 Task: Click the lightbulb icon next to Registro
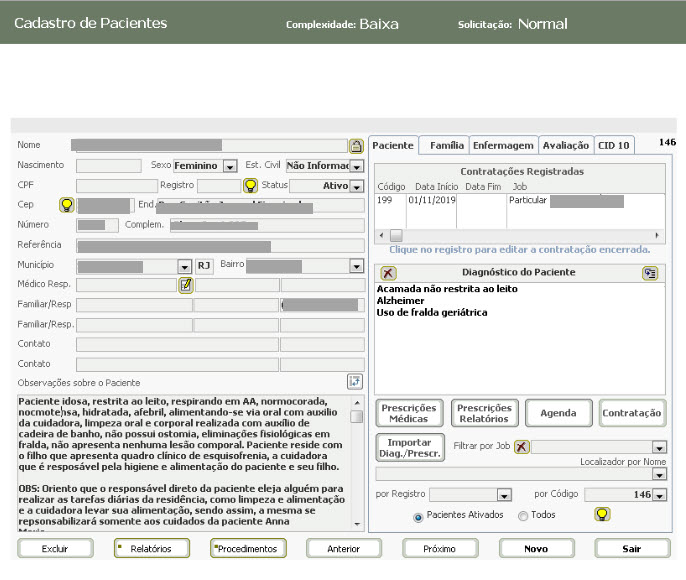coord(252,185)
